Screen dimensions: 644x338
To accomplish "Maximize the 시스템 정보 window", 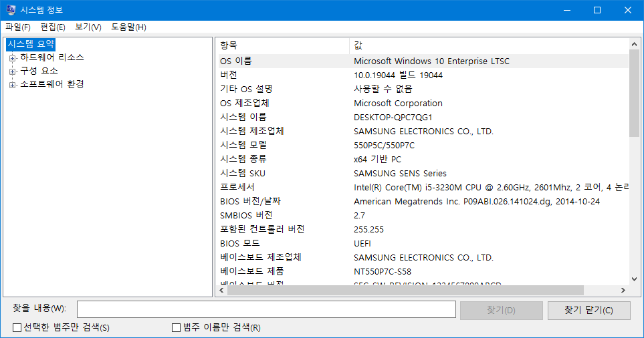I will tap(597, 10).
